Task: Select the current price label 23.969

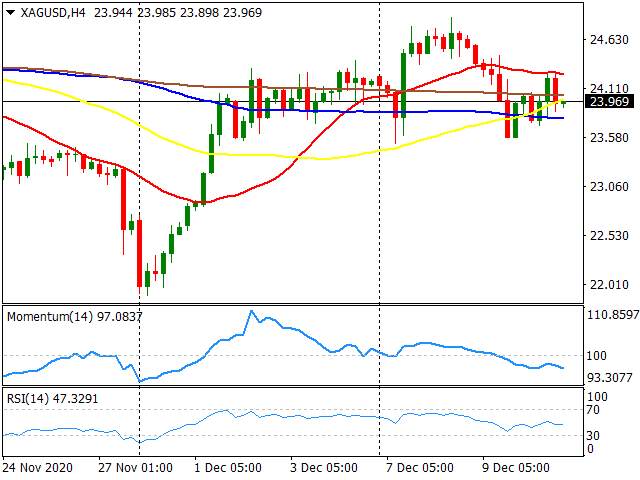Action: coord(609,101)
